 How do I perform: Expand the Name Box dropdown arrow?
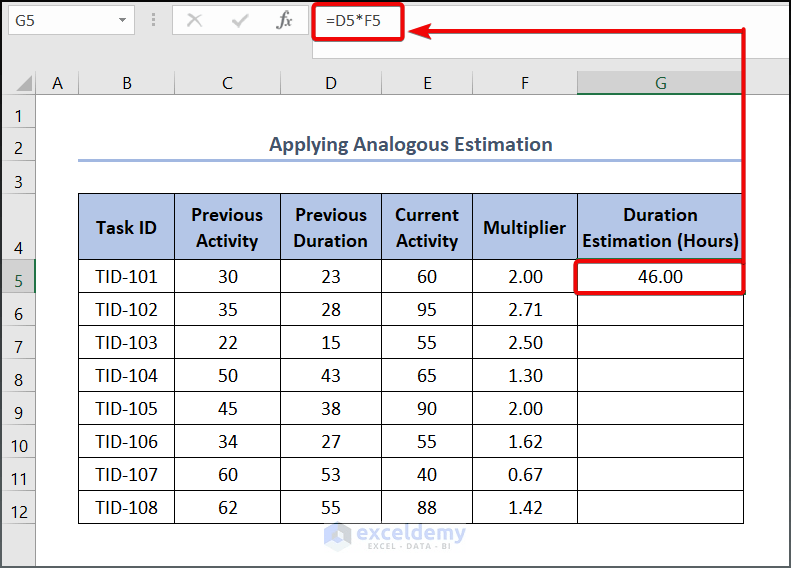pyautogui.click(x=122, y=20)
